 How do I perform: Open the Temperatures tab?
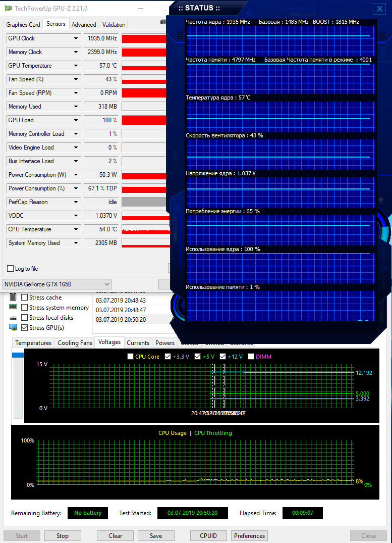[x=33, y=343]
